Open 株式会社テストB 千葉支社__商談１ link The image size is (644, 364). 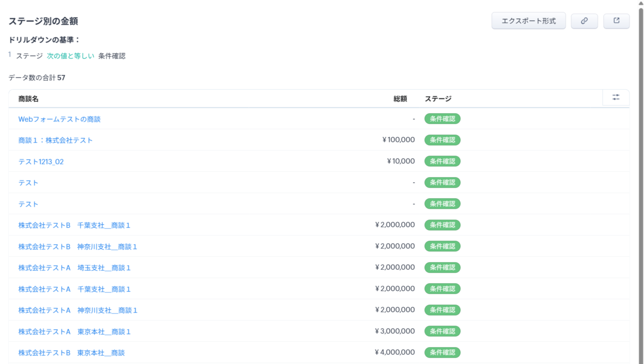(74, 225)
